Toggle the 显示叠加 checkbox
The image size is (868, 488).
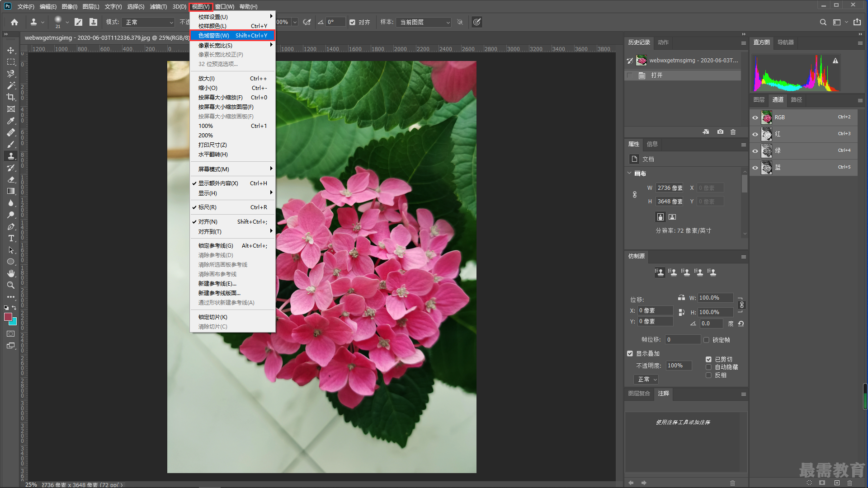630,353
